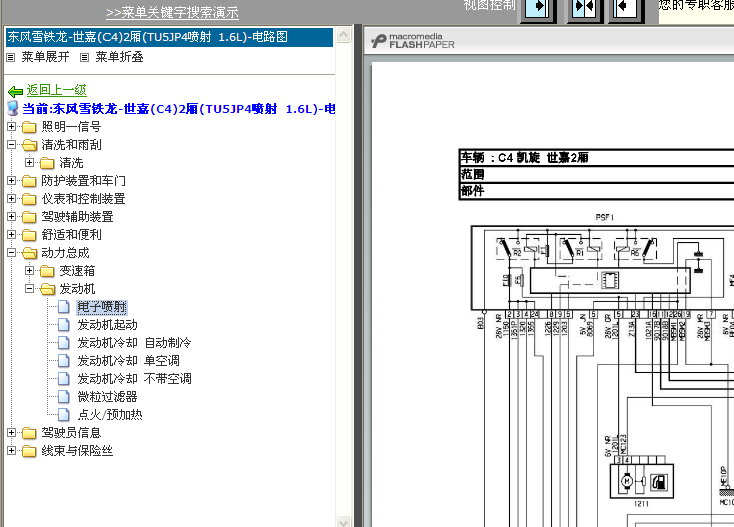
Task: Expand the 照明—信号 folder
Action: coord(12,127)
